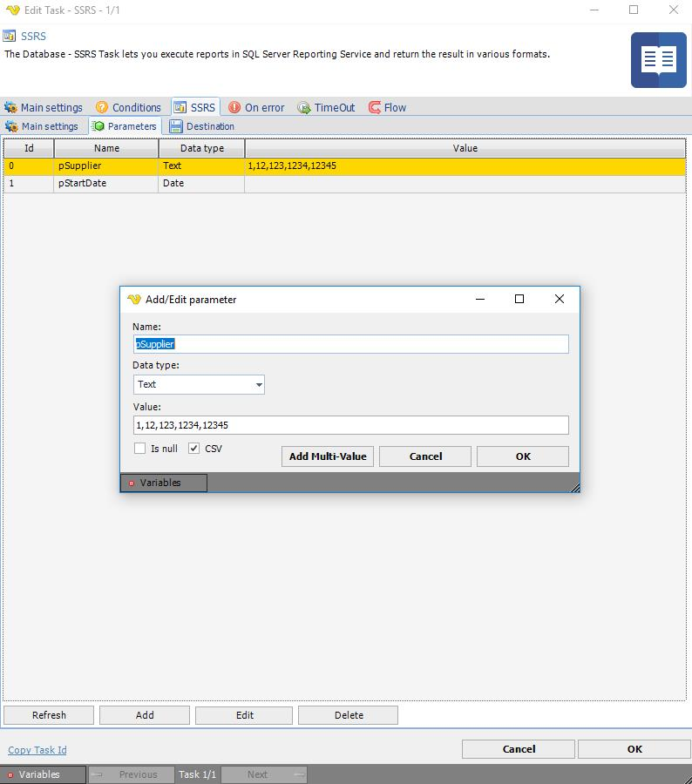Click into the Value text field

[350, 425]
